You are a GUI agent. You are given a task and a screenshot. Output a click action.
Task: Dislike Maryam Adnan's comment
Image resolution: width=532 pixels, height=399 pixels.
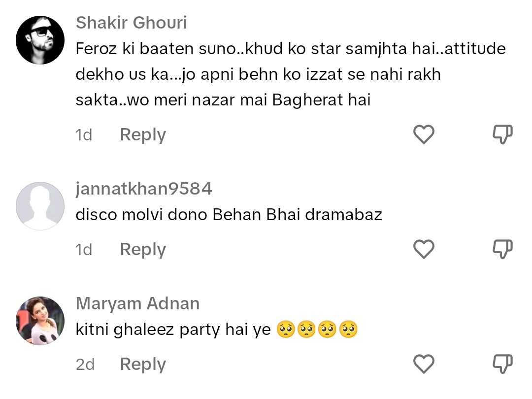[x=502, y=364]
